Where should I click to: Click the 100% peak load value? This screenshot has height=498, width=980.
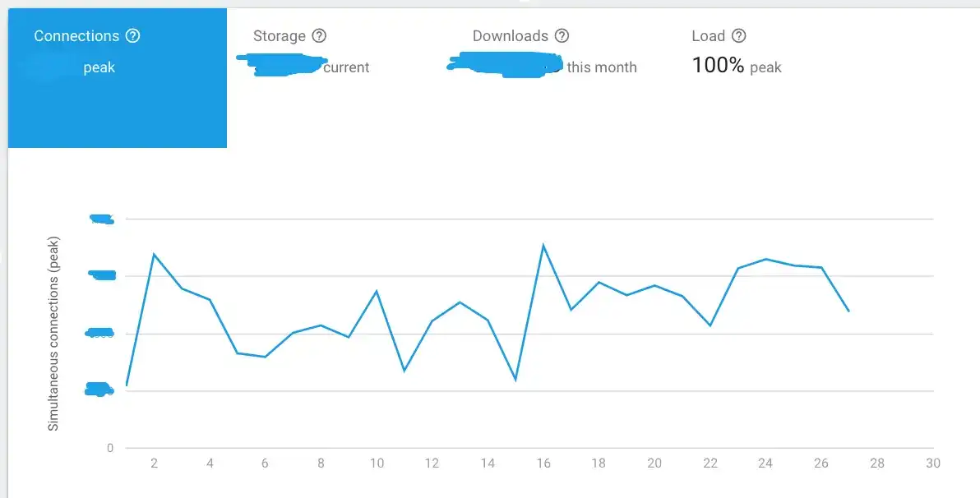point(737,66)
